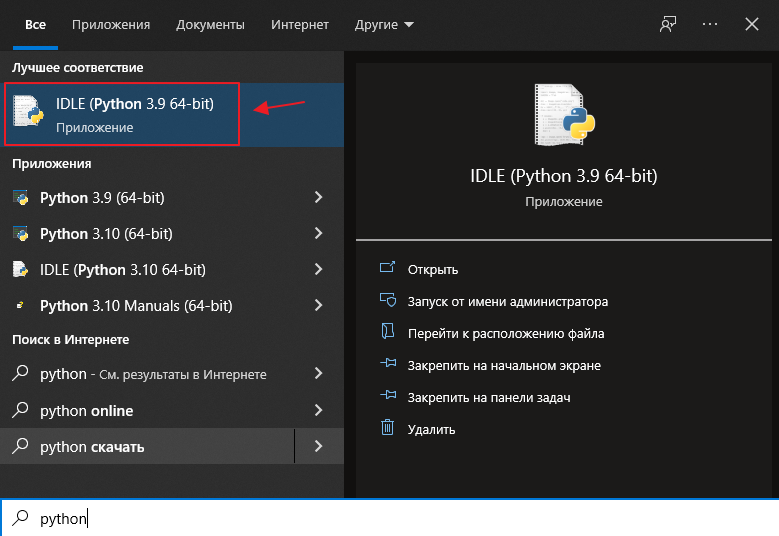Viewport: 779px width, 536px height.
Task: Click the Python 3.10 Manuals icon
Action: pos(20,306)
